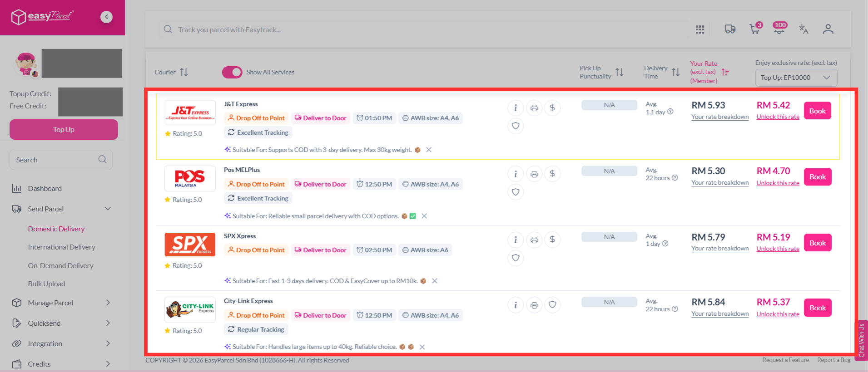868x372 pixels.
Task: Open the shopping cart with 3 items
Action: pyautogui.click(x=755, y=29)
